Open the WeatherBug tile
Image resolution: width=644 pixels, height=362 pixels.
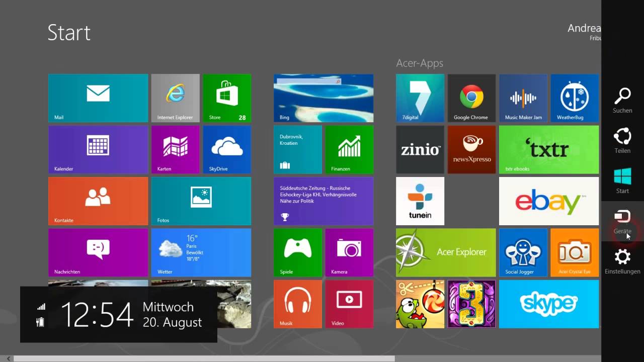coord(575,98)
